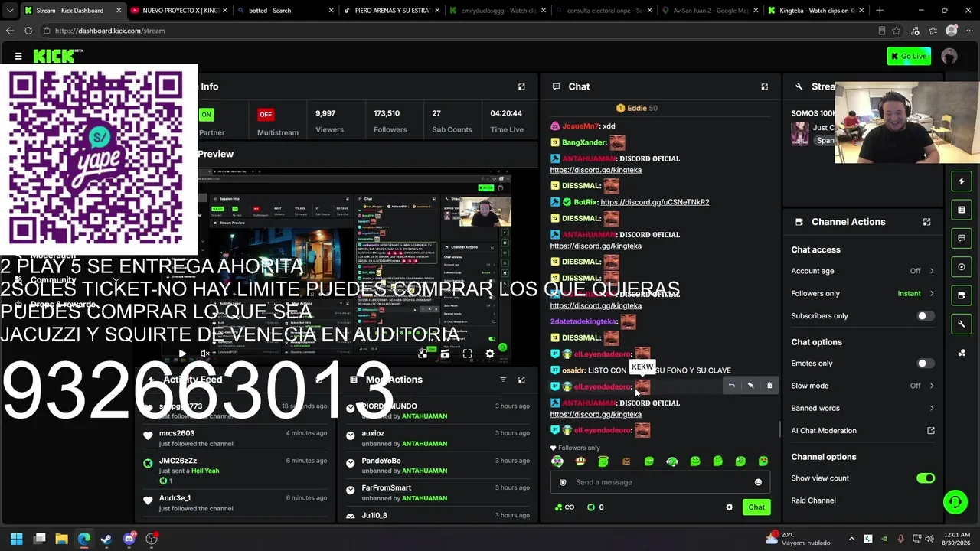Unmute the stream preview
This screenshot has height=551, width=980.
pyautogui.click(x=204, y=354)
